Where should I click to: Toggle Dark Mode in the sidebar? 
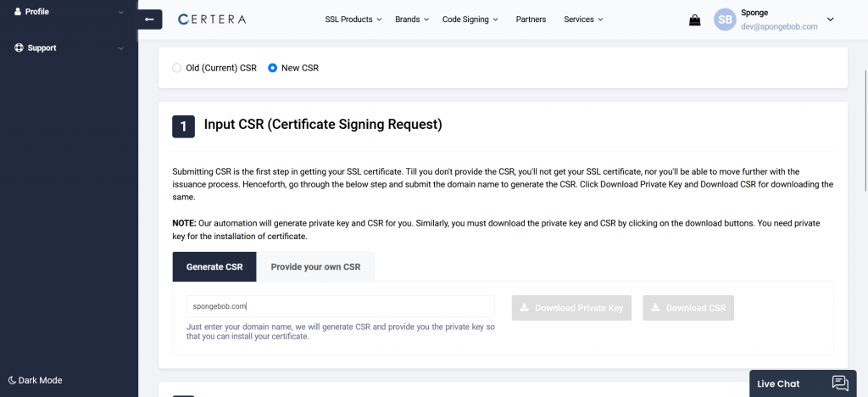(x=36, y=380)
